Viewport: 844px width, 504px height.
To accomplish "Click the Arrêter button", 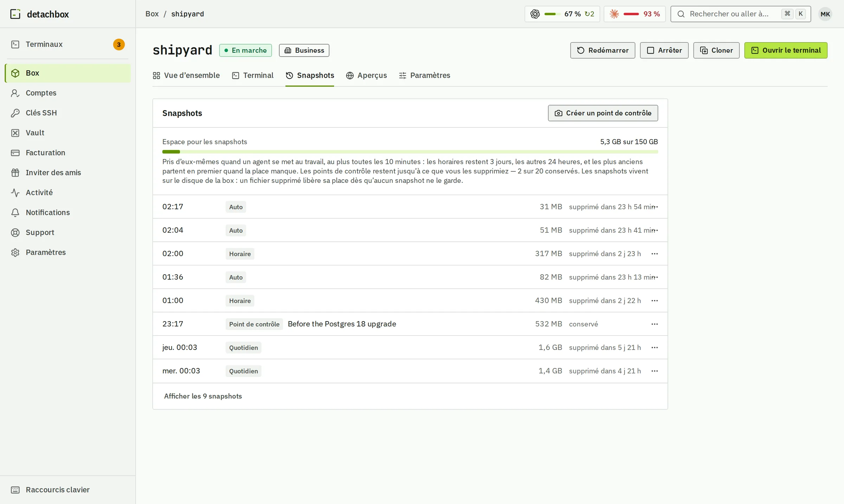I will (x=664, y=50).
